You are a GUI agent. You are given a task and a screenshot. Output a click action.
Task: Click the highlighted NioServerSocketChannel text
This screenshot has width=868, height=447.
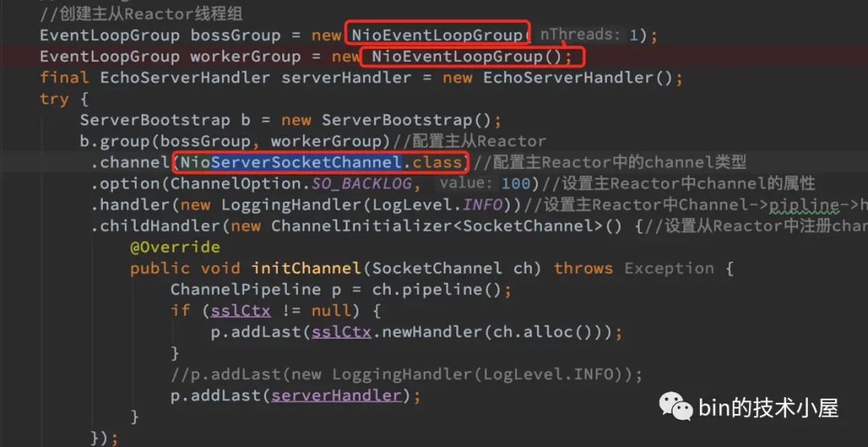(x=291, y=162)
